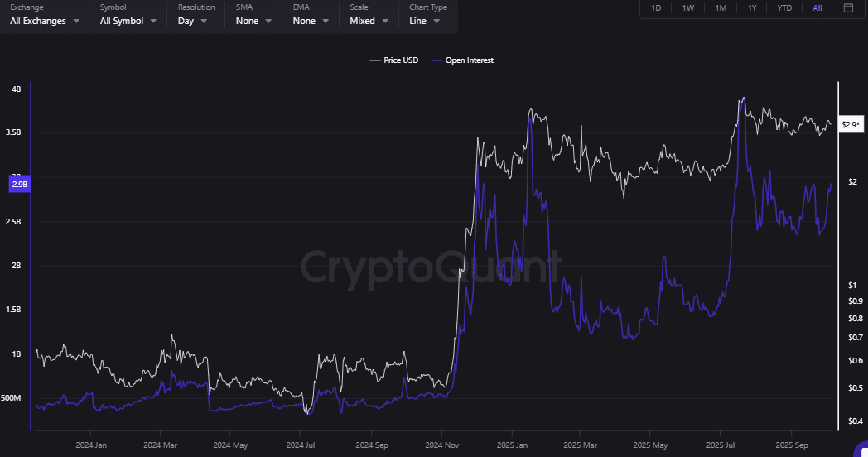Click the 2.9B open interest axis label
This screenshot has height=457, width=868.
point(19,185)
